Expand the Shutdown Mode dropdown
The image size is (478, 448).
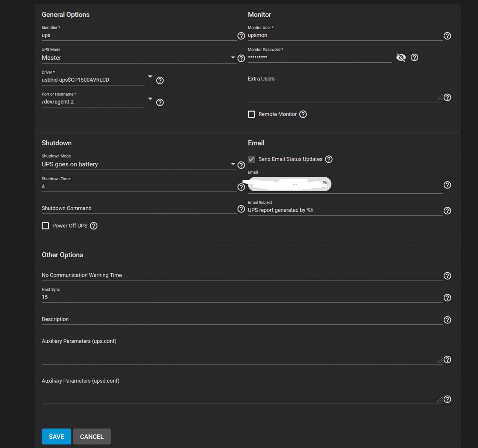coord(233,164)
